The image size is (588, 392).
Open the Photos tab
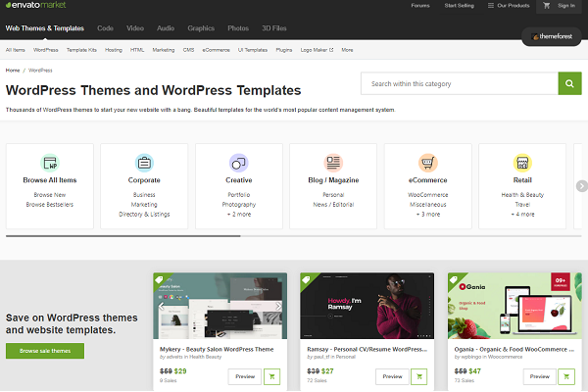click(238, 28)
